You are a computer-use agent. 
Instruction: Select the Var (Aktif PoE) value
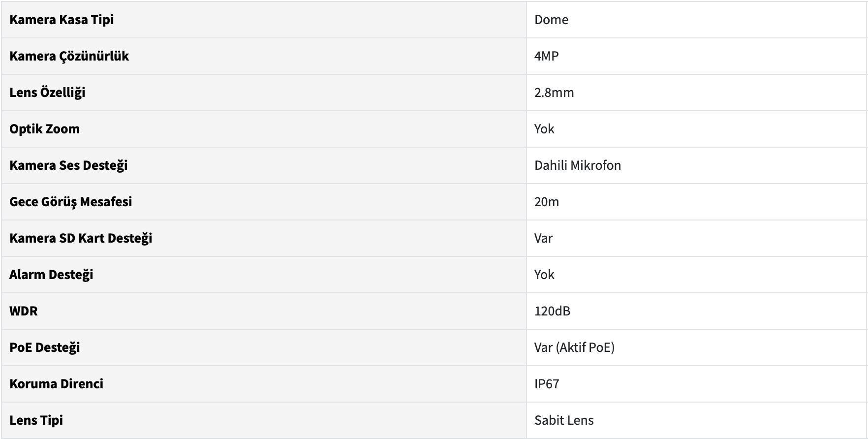coord(574,347)
